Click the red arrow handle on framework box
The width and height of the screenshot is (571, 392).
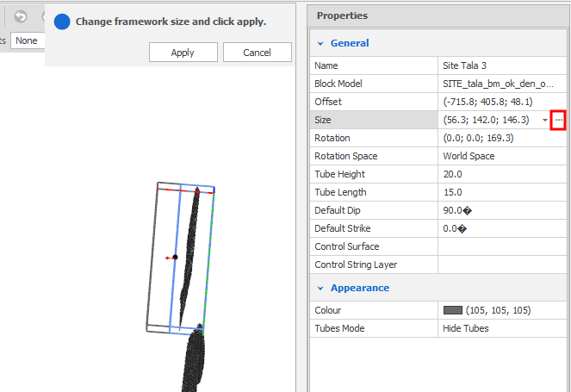click(x=168, y=258)
